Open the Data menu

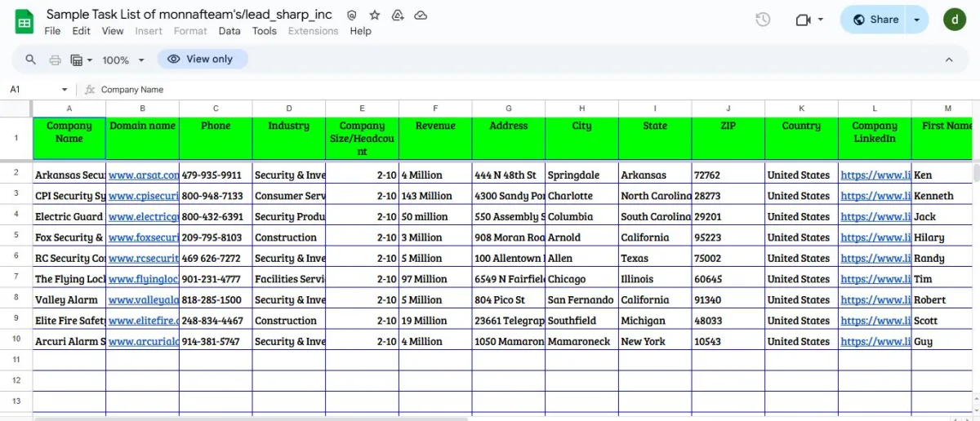click(x=229, y=31)
